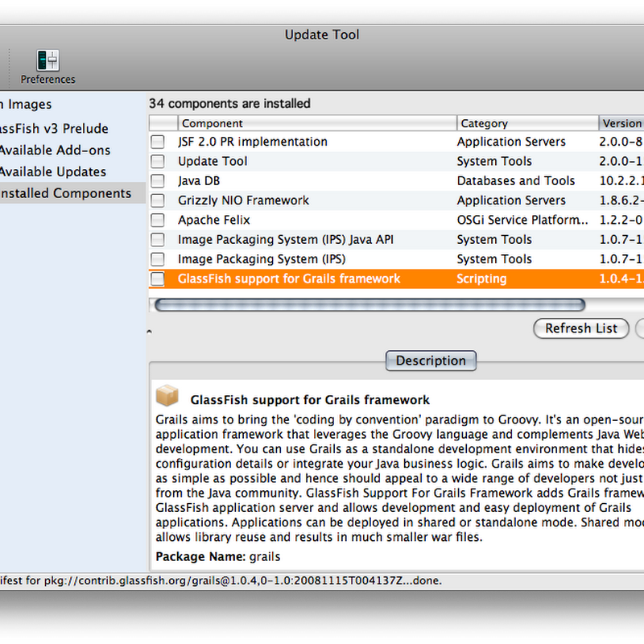644x644 pixels.
Task: Sort by the Component column header
Action: tap(317, 123)
